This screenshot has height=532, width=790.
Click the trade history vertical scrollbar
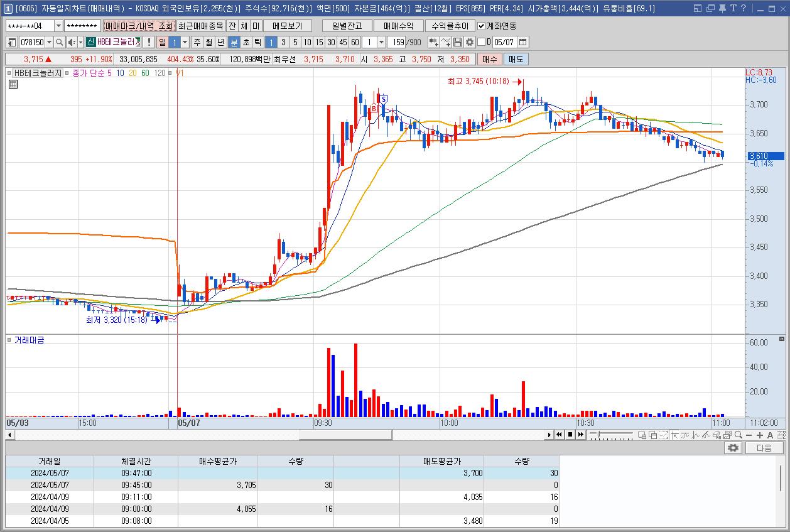pos(781,478)
